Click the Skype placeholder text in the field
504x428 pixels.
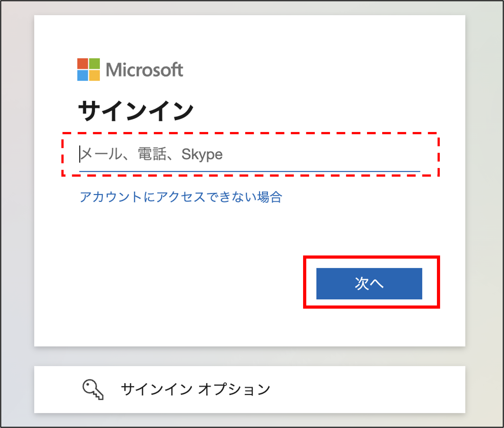coord(202,154)
